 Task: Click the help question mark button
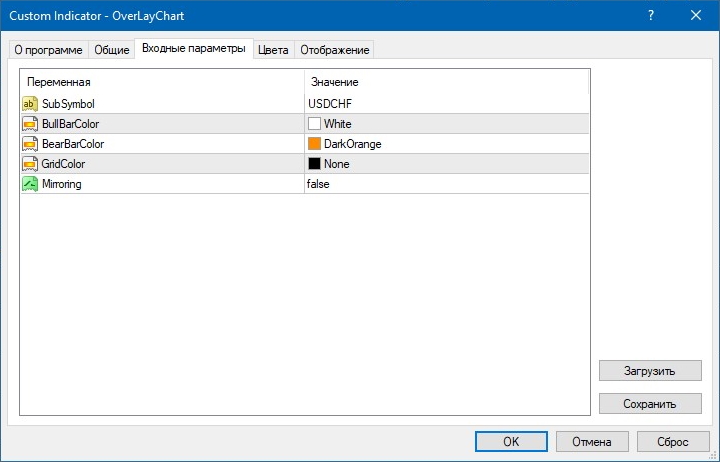pos(651,15)
